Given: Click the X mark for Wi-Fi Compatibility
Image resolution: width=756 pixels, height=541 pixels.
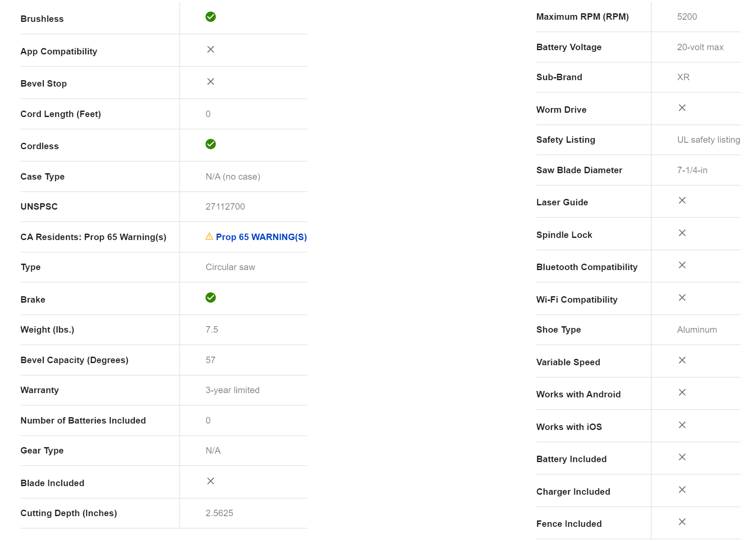Looking at the screenshot, I should coord(682,298).
